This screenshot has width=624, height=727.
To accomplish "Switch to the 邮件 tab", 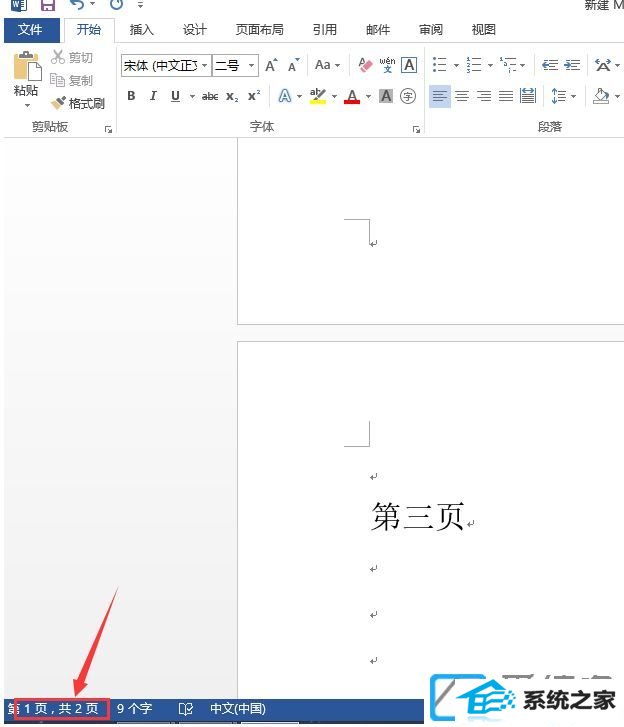I will 378,30.
